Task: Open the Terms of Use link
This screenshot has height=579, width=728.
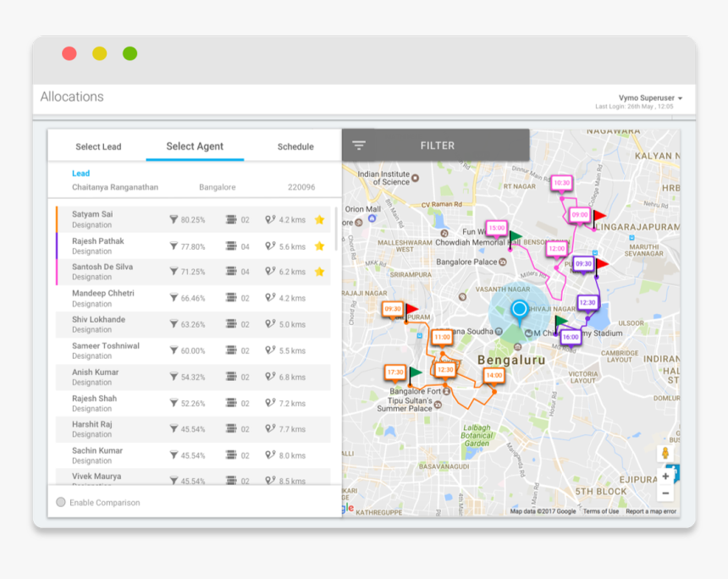Action: (600, 511)
